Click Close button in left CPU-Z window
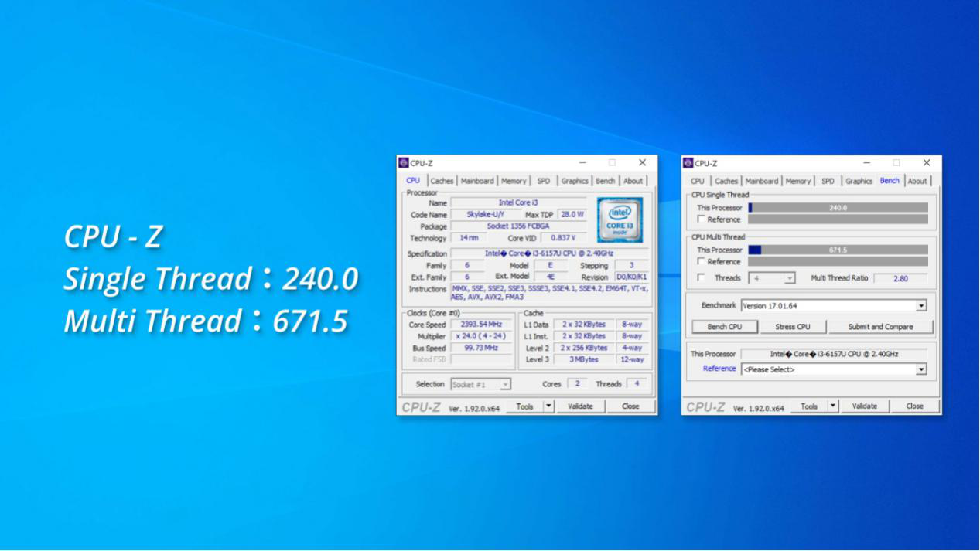 coord(630,406)
